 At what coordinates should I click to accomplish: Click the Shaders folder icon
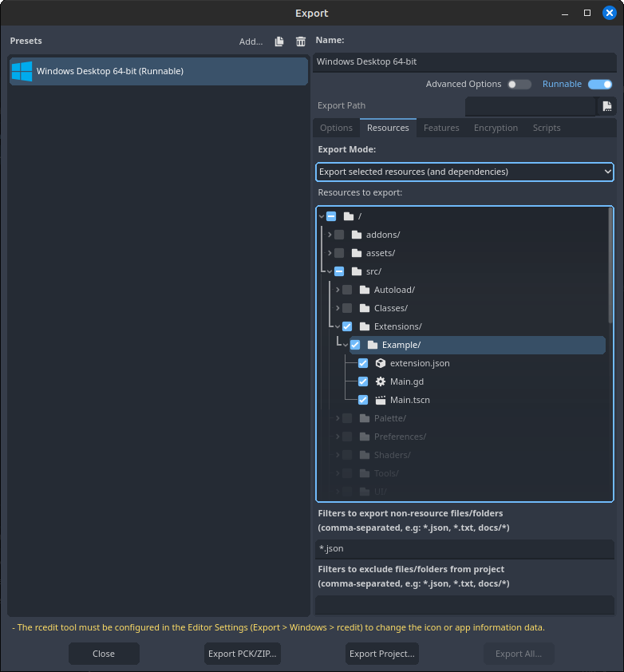tap(365, 455)
